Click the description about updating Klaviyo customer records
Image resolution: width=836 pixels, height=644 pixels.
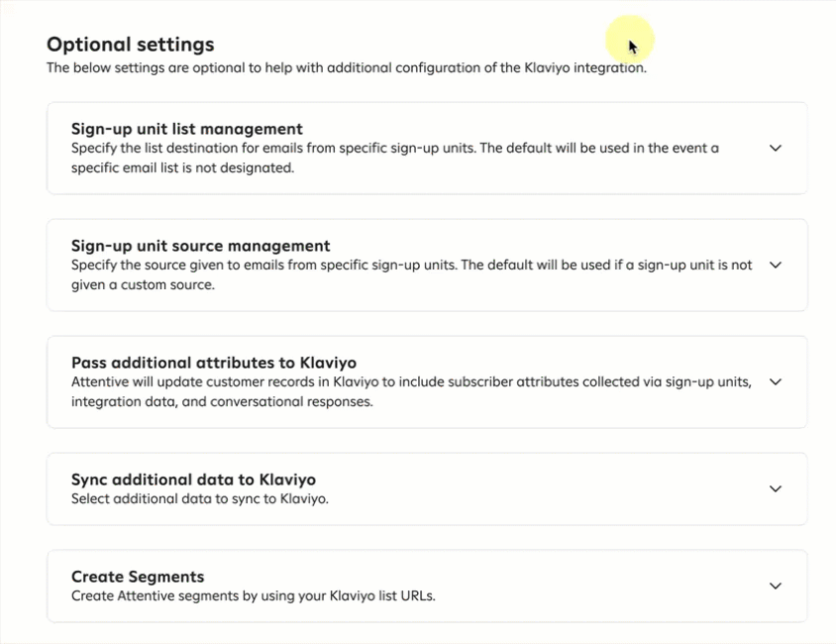pyautogui.click(x=411, y=382)
